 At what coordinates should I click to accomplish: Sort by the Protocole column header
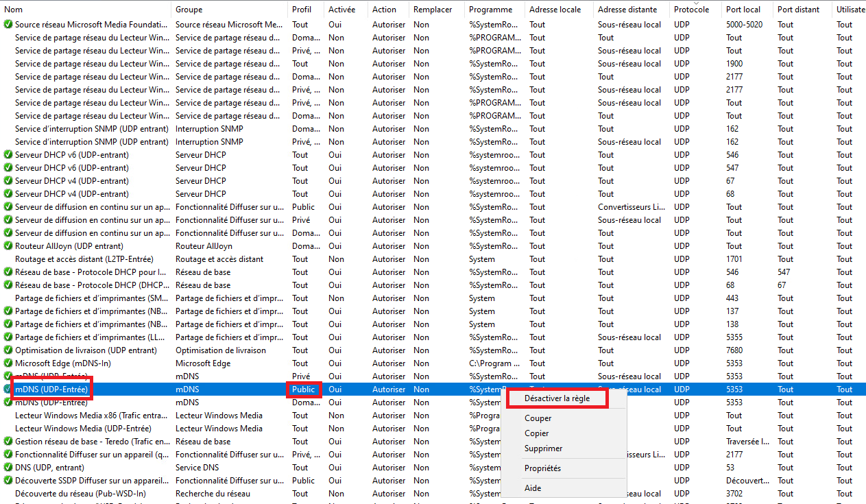pyautogui.click(x=691, y=10)
